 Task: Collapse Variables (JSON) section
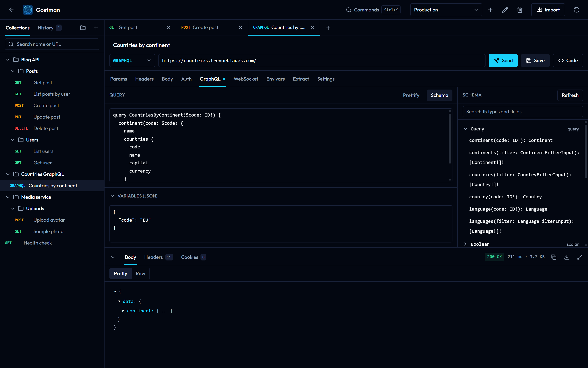click(112, 196)
